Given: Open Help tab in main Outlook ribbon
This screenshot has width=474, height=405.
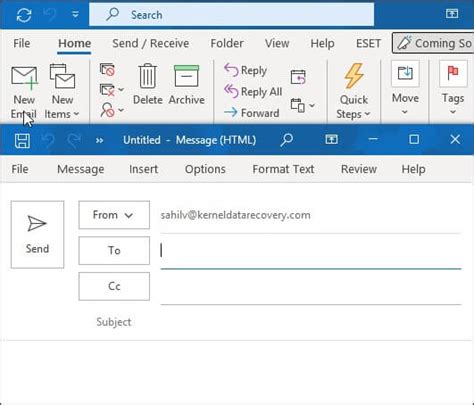Looking at the screenshot, I should coord(322,43).
